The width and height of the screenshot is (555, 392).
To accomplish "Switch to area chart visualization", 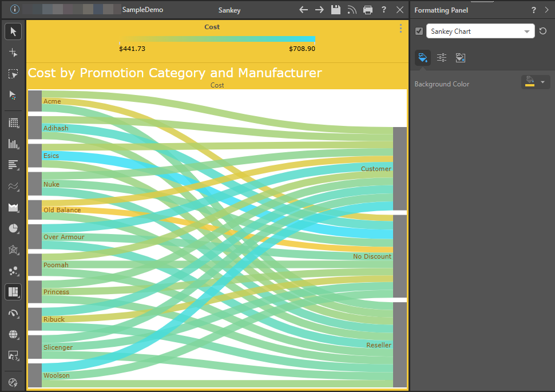I will [13, 208].
